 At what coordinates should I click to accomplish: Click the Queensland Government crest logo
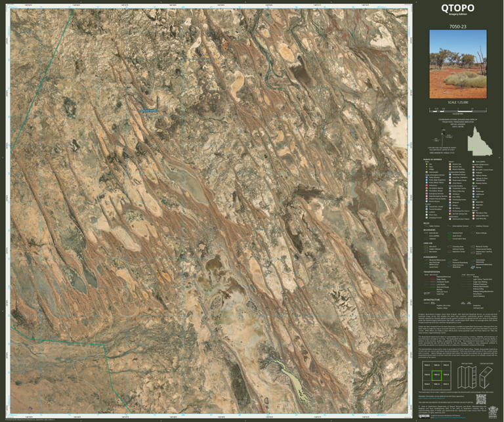tap(493, 412)
